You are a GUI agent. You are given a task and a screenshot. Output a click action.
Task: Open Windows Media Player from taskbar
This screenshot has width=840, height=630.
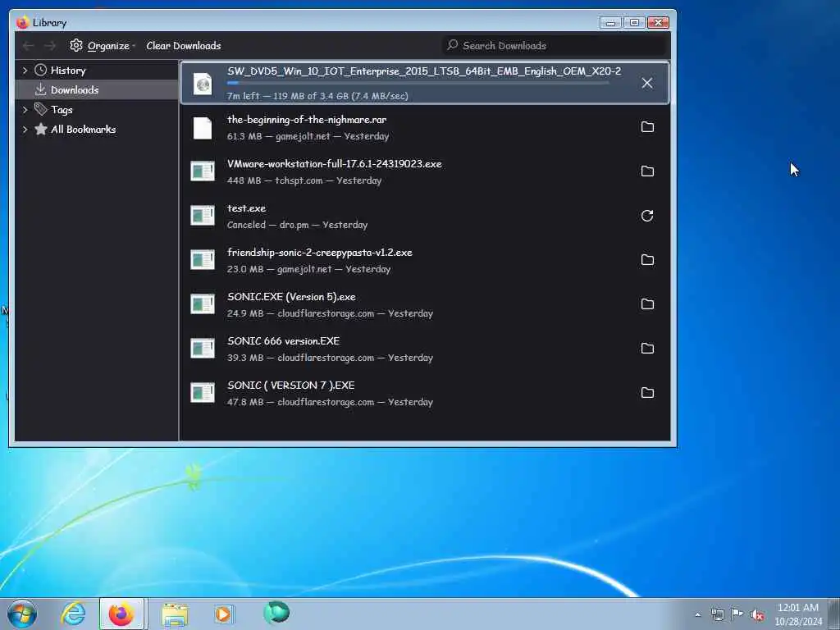point(224,614)
